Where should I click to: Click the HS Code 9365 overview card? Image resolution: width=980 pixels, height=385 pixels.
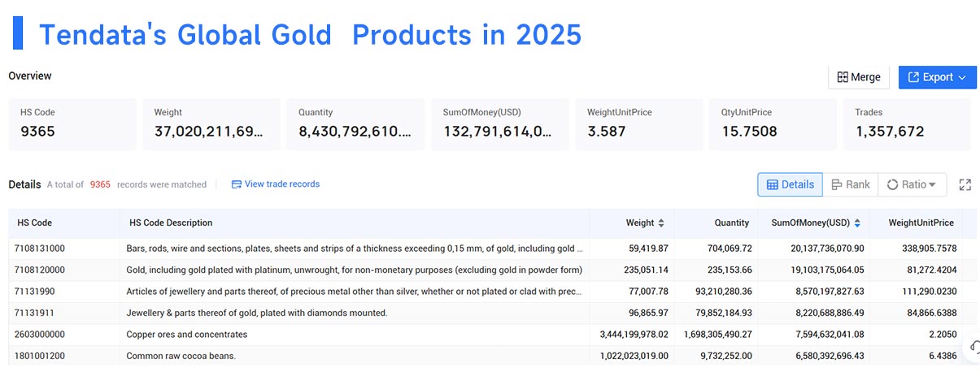pos(72,124)
